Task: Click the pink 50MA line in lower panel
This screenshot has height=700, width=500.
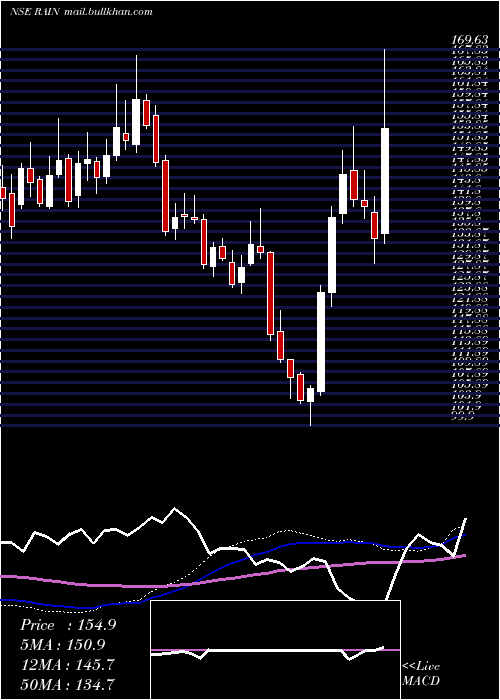Action: [232, 578]
